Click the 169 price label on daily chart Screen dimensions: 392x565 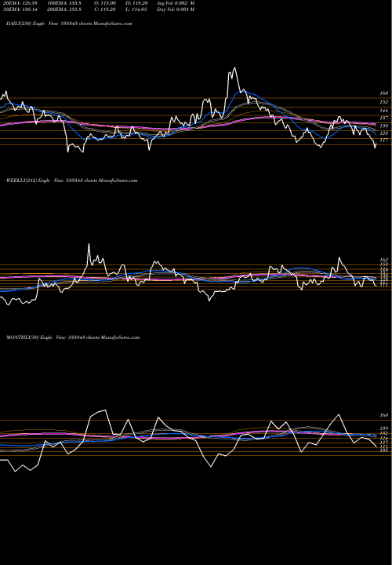[383, 93]
